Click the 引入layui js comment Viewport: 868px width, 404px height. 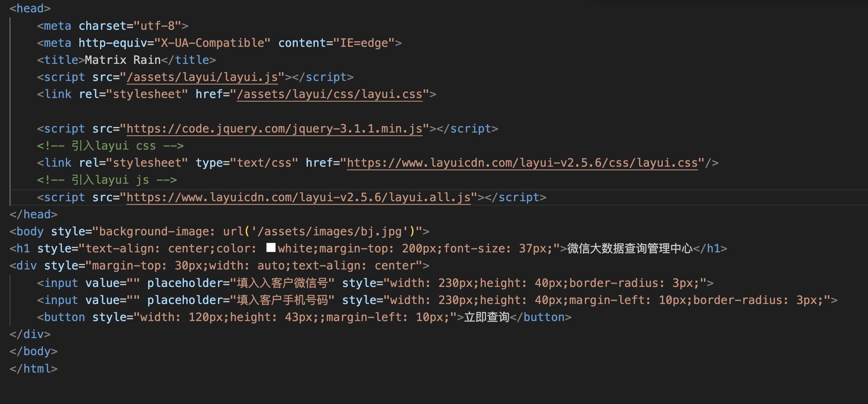(x=107, y=180)
